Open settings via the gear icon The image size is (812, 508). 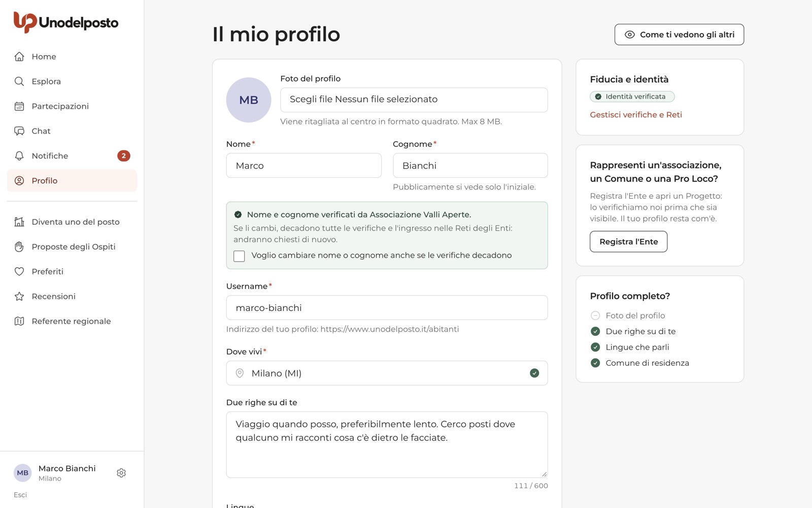tap(121, 473)
